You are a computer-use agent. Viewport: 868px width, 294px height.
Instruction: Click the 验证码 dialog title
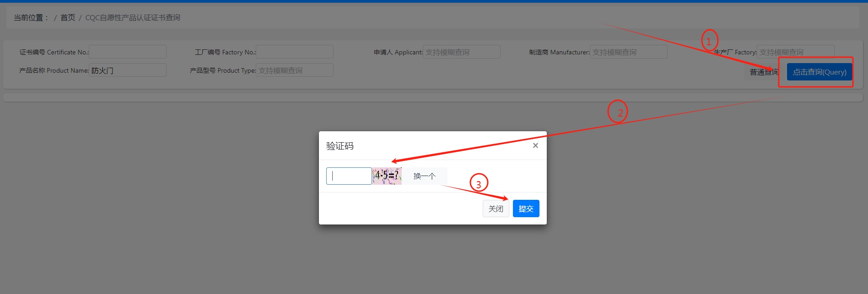[340, 146]
